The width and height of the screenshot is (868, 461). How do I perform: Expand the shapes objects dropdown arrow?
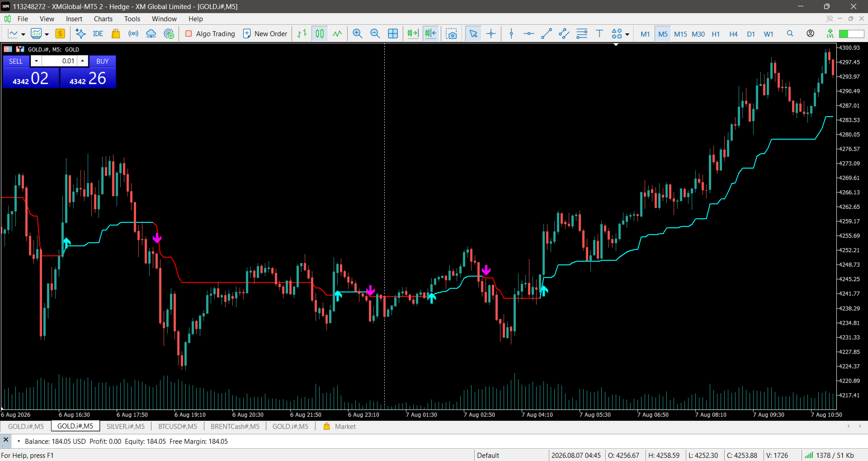tap(627, 34)
